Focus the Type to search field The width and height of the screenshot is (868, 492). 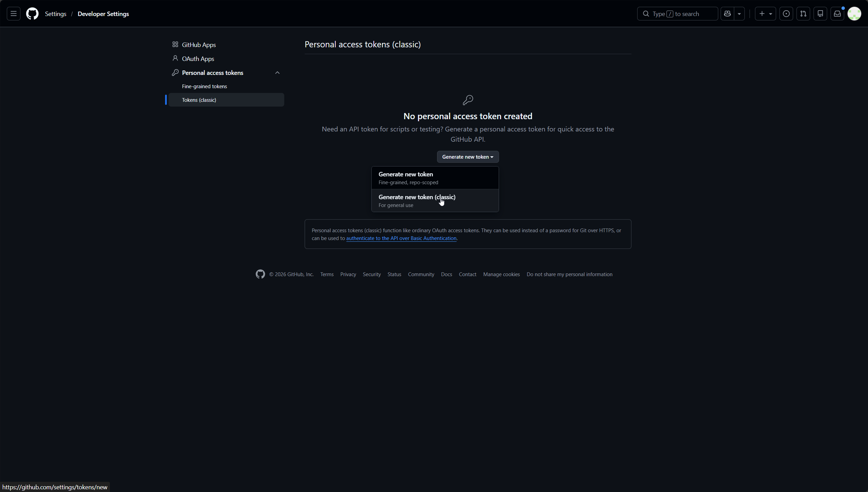(677, 14)
